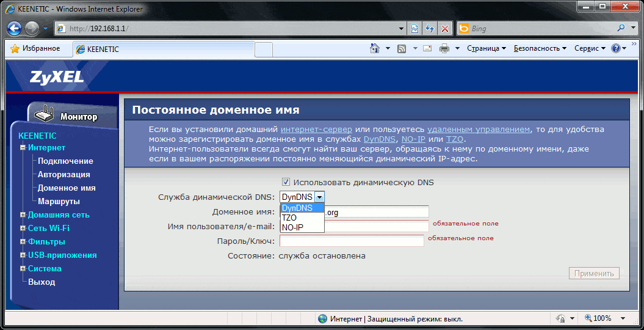Click the Refresh page icon
Image resolution: width=644 pixels, height=330 pixels.
430,29
